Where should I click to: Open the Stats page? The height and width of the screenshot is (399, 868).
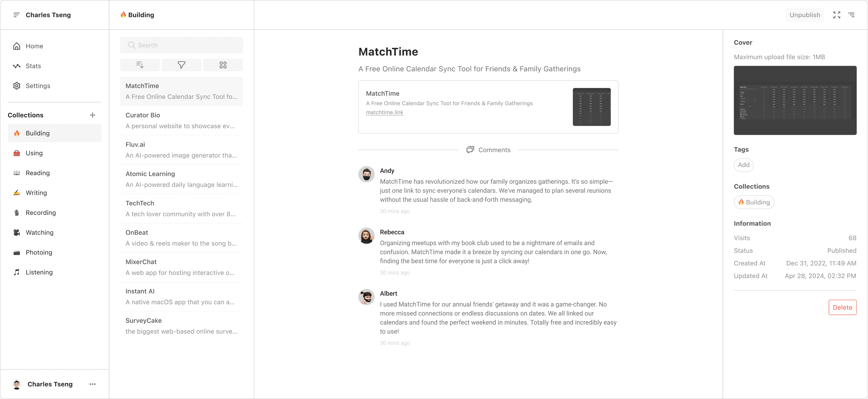pos(33,66)
